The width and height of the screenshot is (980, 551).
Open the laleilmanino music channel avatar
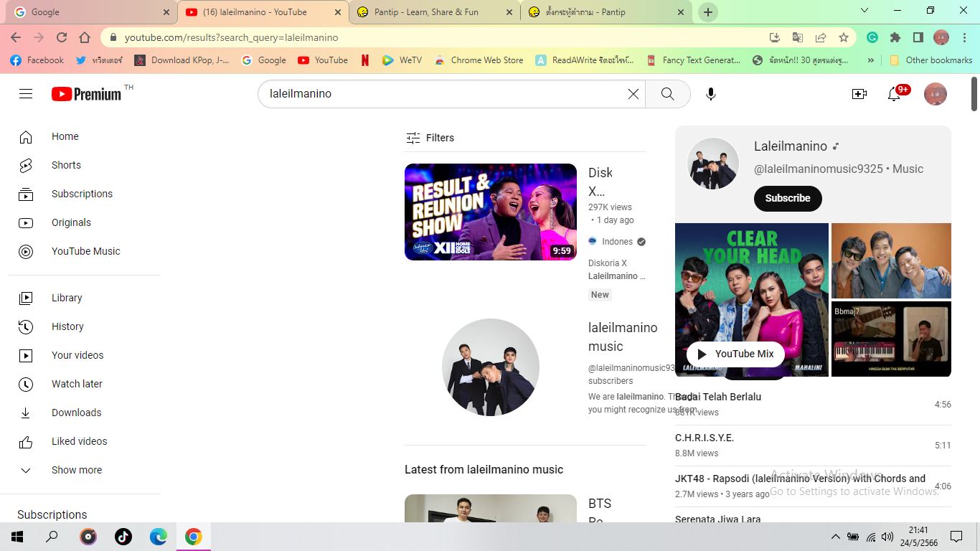[x=491, y=367]
